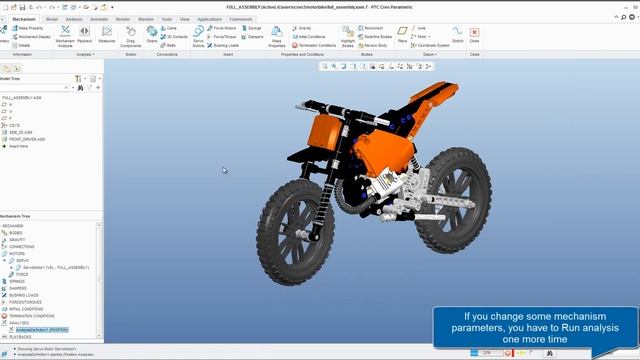Click the Model Tree search input field
This screenshot has height=360, width=640.
(34, 88)
